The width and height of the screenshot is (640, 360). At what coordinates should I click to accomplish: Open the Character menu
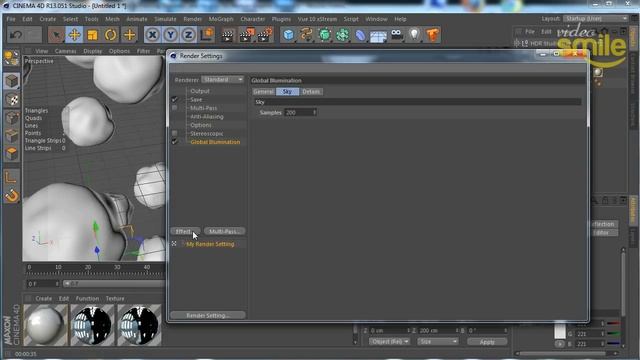pyautogui.click(x=253, y=19)
